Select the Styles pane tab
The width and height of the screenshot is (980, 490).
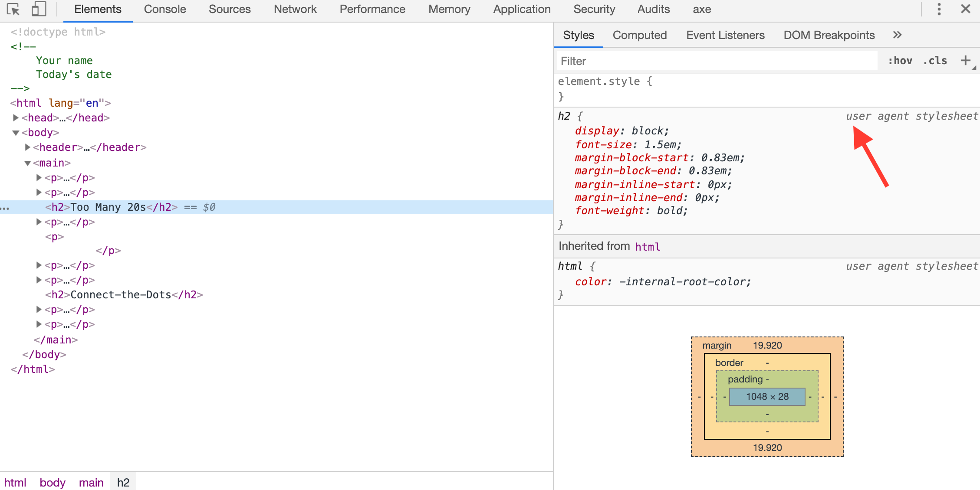coord(579,35)
